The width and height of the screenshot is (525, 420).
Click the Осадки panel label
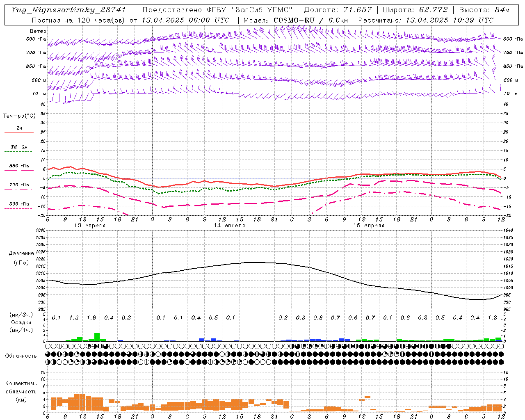pyautogui.click(x=21, y=322)
